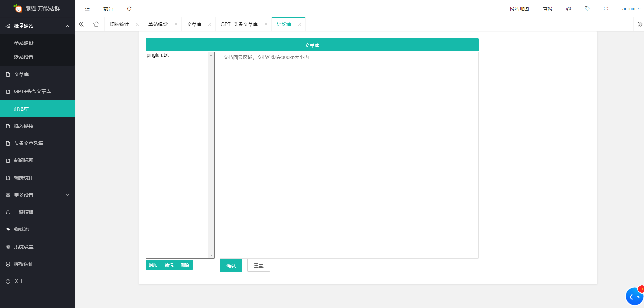The width and height of the screenshot is (644, 308).
Task: Close the 评论库 tab
Action: coord(300,24)
